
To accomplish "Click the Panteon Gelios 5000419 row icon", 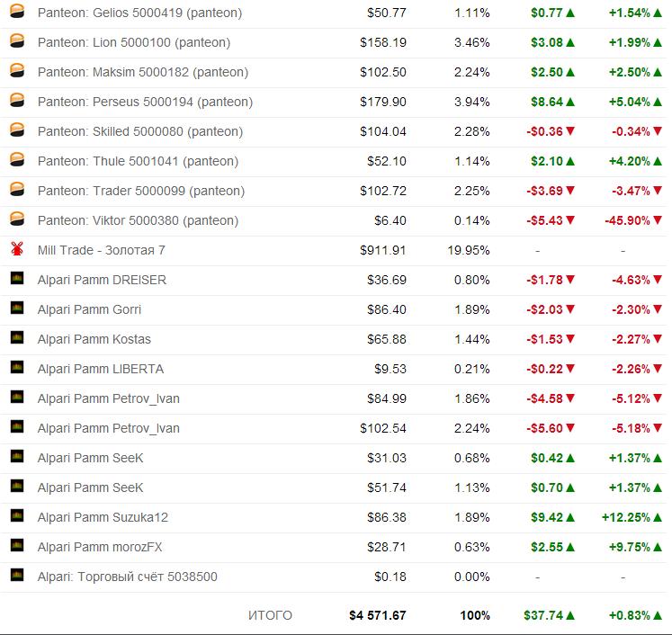I will tap(16, 13).
